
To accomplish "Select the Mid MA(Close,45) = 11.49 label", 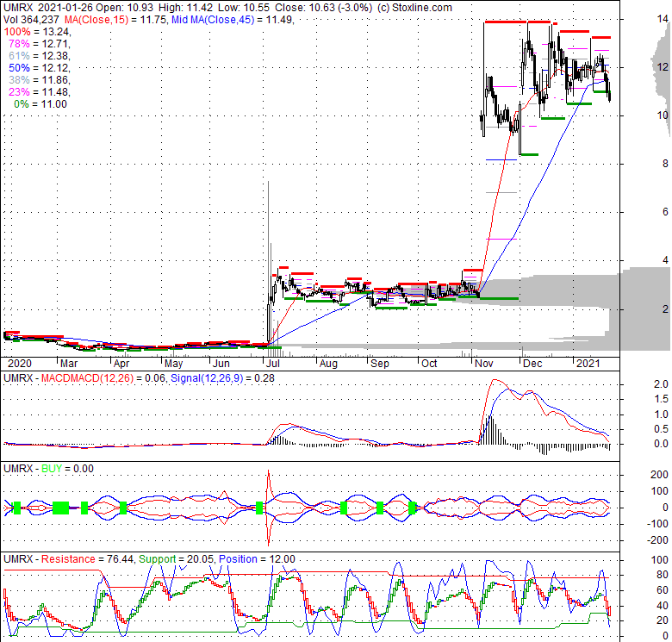I will click(233, 20).
